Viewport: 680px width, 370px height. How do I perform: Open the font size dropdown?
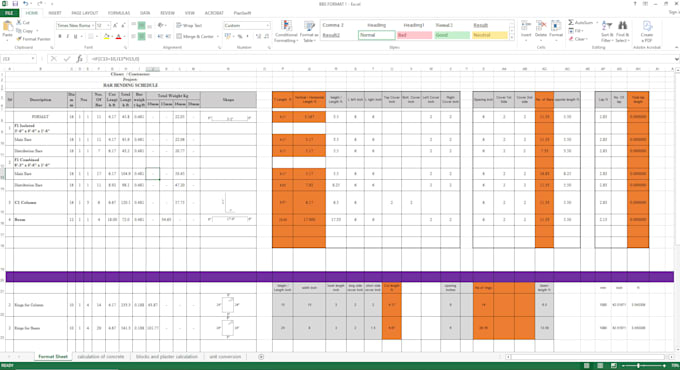(108, 26)
